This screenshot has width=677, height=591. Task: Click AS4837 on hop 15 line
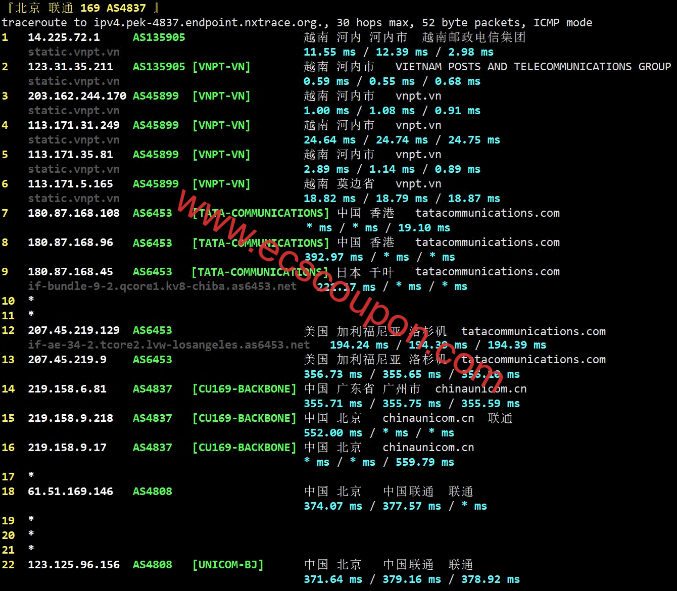pos(152,418)
